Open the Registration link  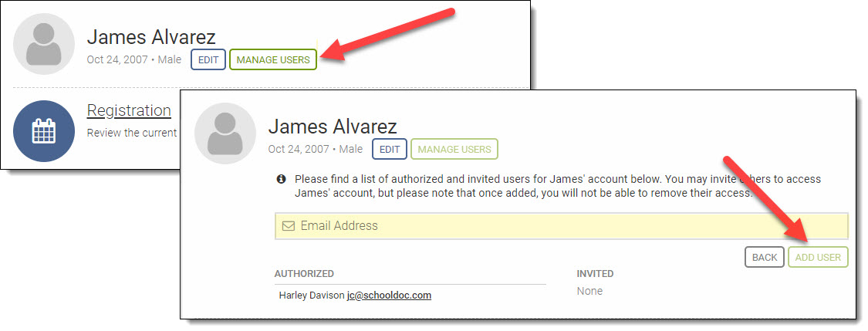pyautogui.click(x=129, y=110)
